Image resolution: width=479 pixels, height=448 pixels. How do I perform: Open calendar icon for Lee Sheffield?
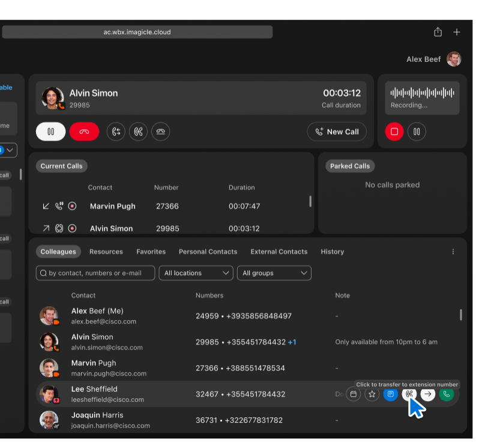click(x=354, y=394)
